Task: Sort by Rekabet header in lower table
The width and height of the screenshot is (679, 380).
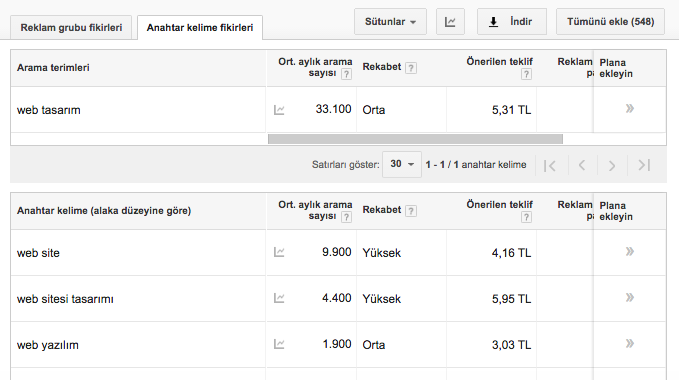Action: 382,210
